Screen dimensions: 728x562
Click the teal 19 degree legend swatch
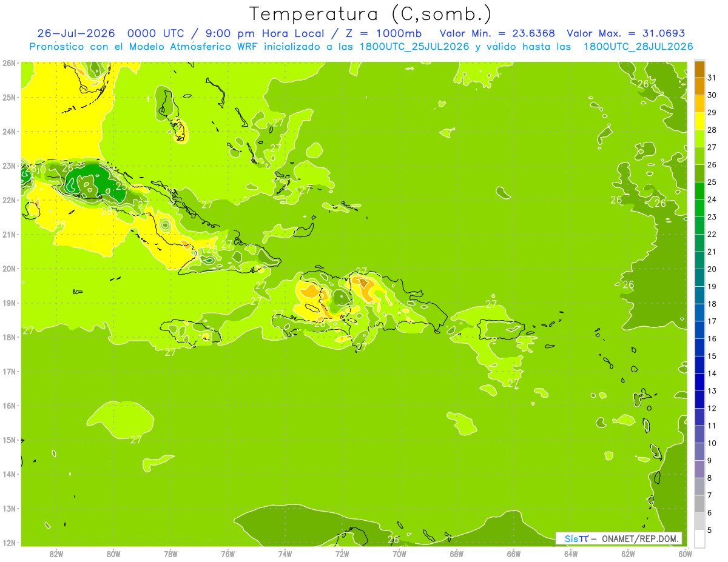click(x=699, y=295)
